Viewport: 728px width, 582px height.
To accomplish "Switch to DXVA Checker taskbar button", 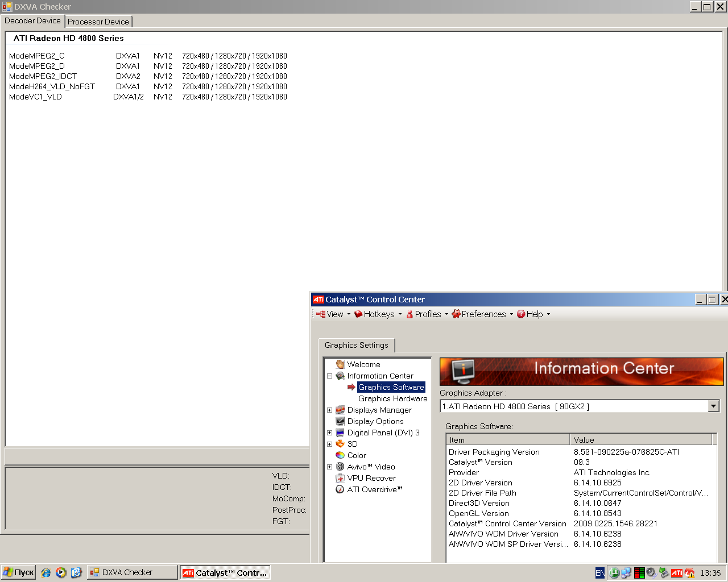I will pyautogui.click(x=132, y=572).
